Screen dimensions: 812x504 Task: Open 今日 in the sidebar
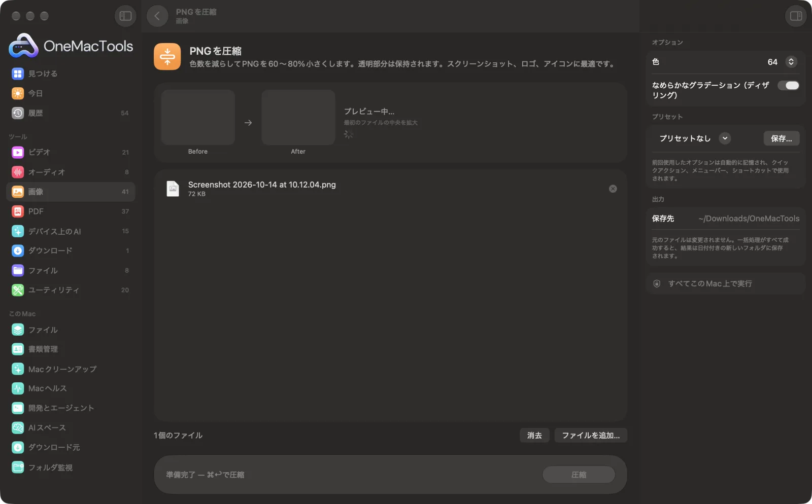[x=71, y=93]
